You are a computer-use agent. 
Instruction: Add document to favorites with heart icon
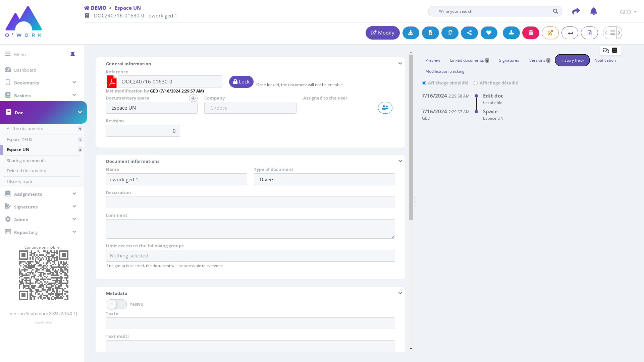(489, 33)
